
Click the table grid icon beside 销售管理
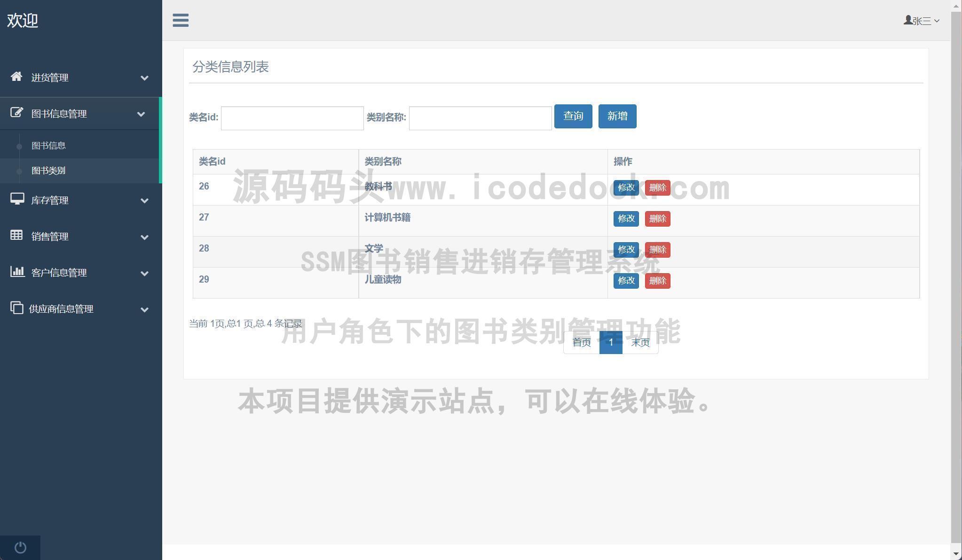16,235
